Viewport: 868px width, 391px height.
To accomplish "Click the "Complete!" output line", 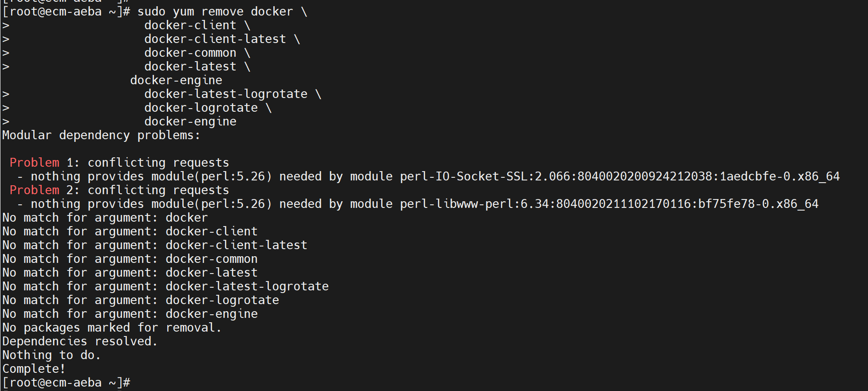I will (x=34, y=369).
